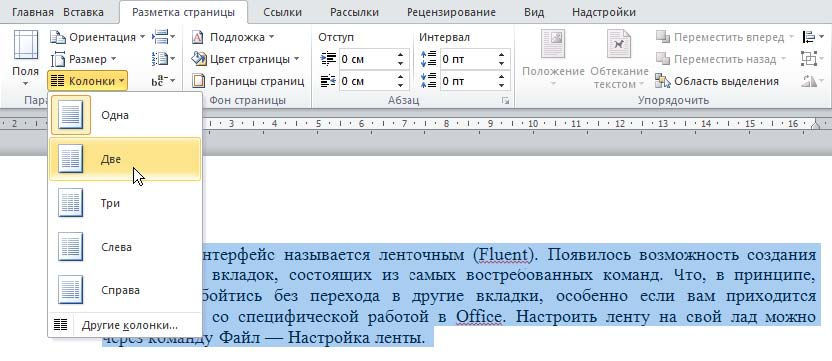This screenshot has height=361, width=832.
Task: Collapse the Колонки columns dropdown
Action: coord(87,81)
